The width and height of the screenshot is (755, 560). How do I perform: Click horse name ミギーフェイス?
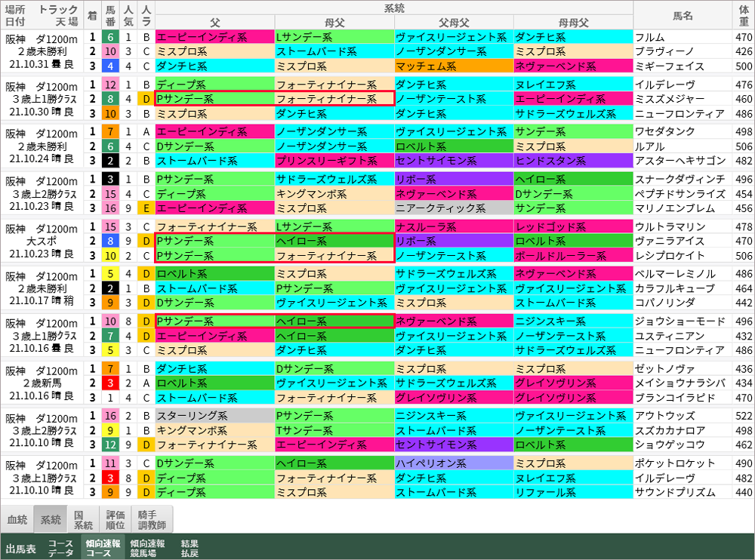pos(669,66)
